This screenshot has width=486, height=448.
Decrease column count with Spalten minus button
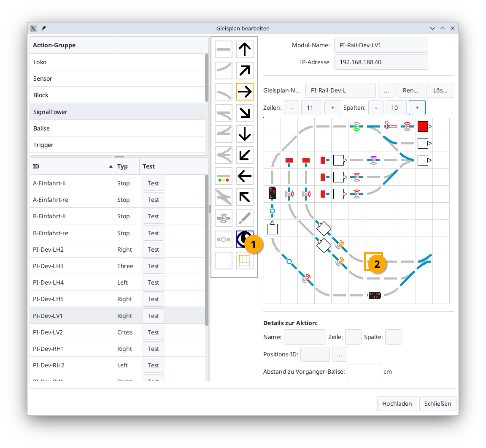pyautogui.click(x=376, y=108)
